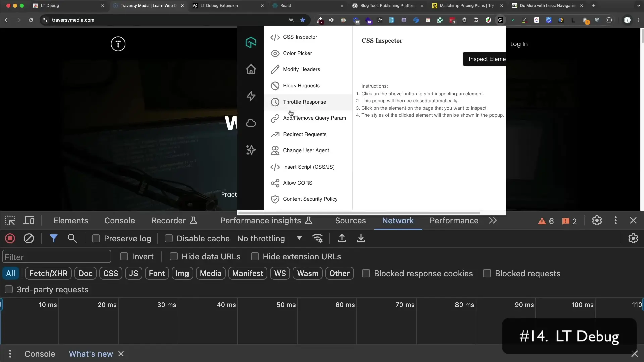Open network search magnifier
Screen dimensions: 644x362
[72, 239]
